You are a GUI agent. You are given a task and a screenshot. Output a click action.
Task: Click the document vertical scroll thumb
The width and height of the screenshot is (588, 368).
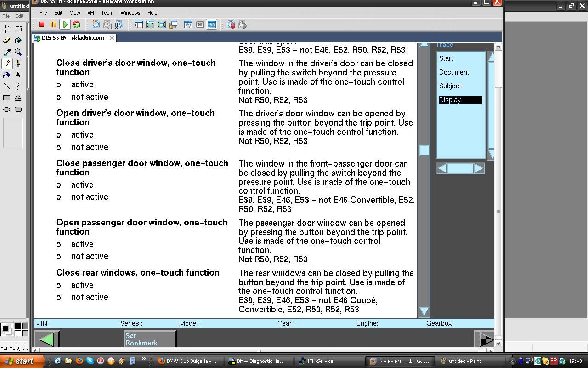tap(424, 150)
